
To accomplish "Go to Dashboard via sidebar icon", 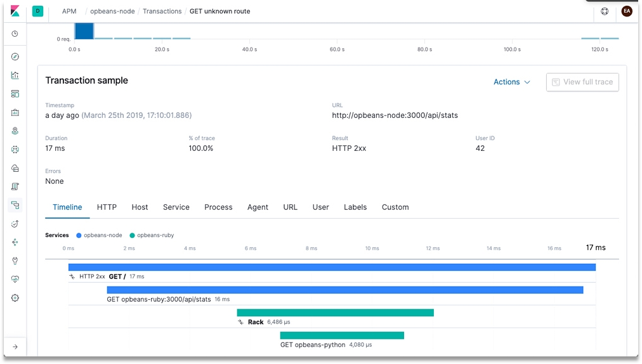I will click(15, 94).
